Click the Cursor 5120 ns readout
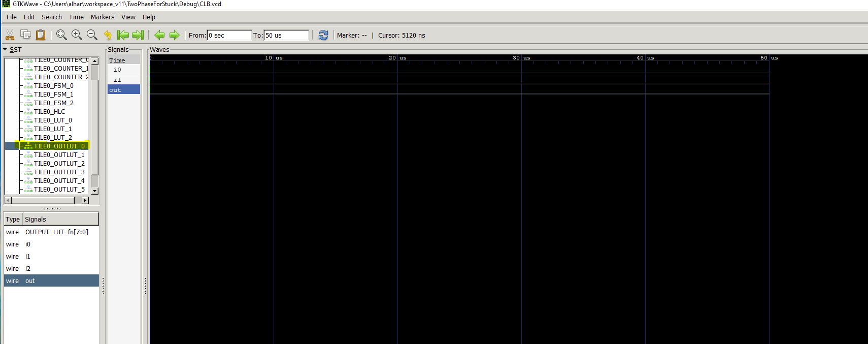 (402, 35)
